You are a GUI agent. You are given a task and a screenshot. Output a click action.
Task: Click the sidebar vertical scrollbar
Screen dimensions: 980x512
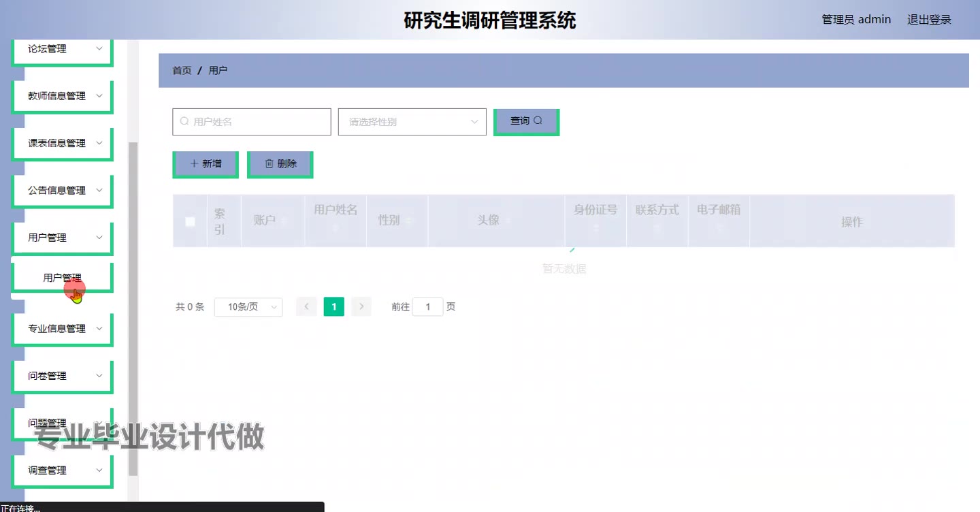(133, 306)
